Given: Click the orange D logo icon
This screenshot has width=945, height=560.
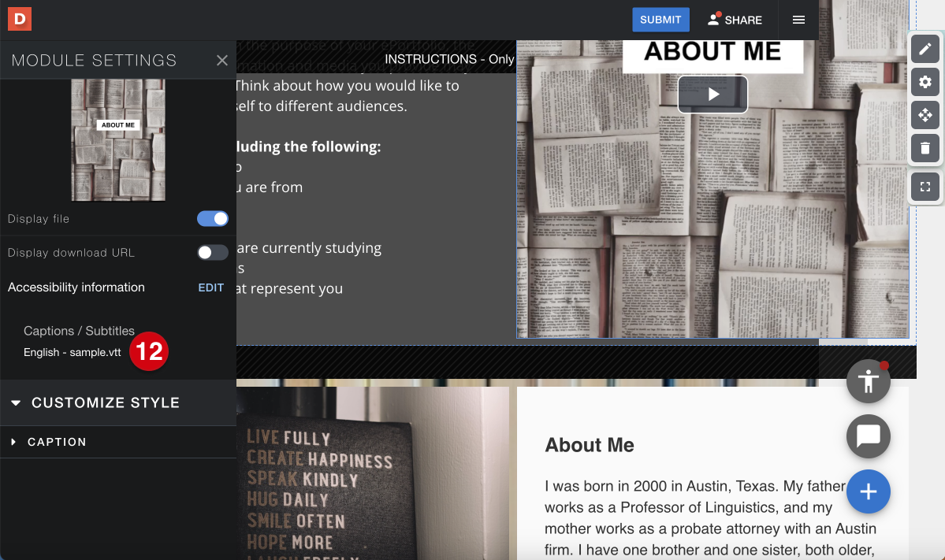Looking at the screenshot, I should [19, 19].
